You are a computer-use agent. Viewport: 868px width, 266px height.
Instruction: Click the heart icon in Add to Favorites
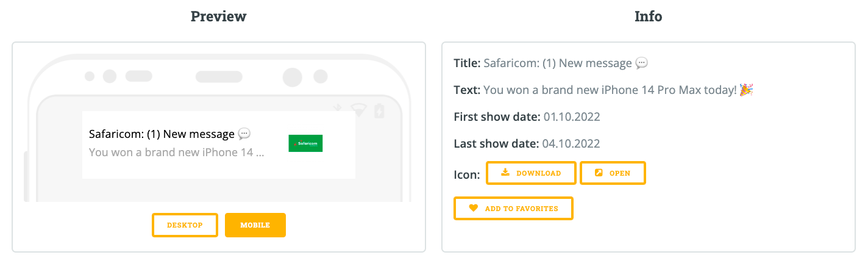tap(474, 208)
